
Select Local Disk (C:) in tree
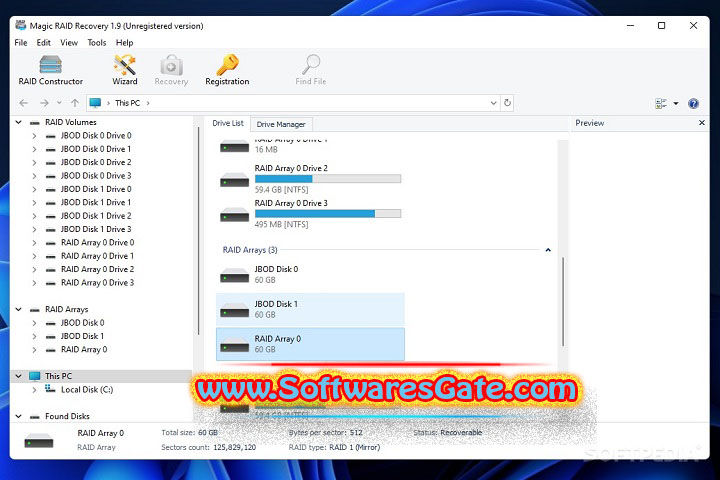87,390
